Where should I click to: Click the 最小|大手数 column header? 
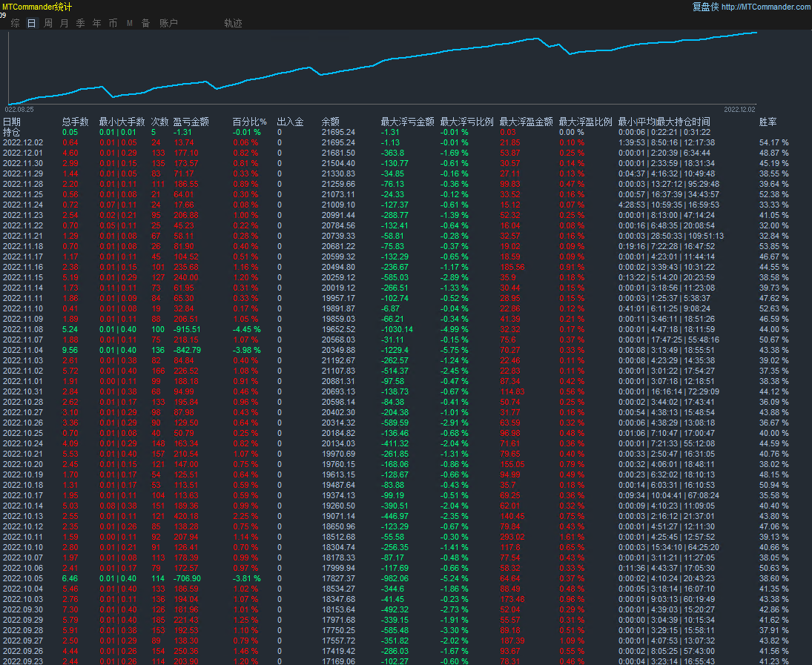pyautogui.click(x=122, y=122)
